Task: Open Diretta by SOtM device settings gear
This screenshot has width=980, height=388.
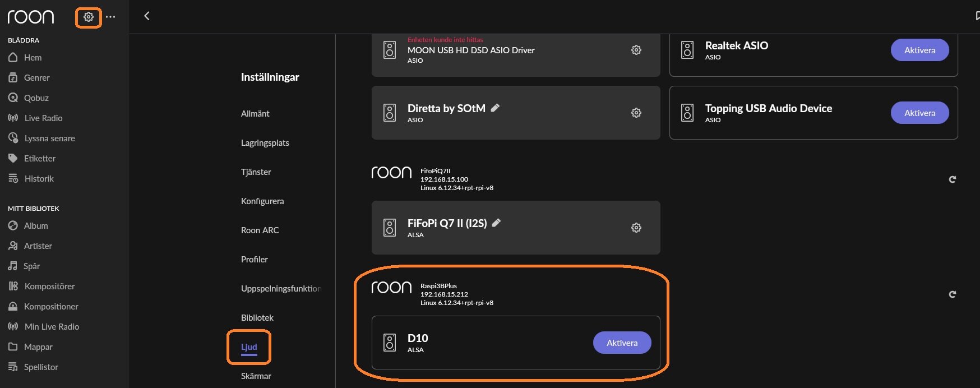Action: (636, 113)
